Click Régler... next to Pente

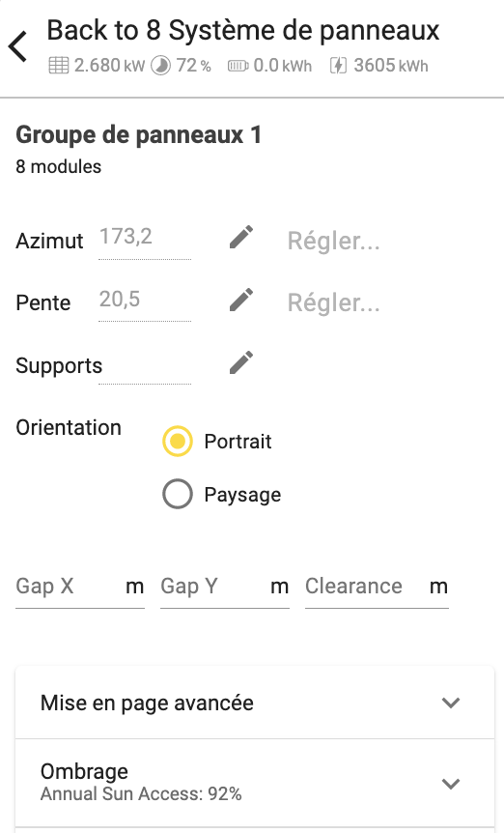pos(334,302)
